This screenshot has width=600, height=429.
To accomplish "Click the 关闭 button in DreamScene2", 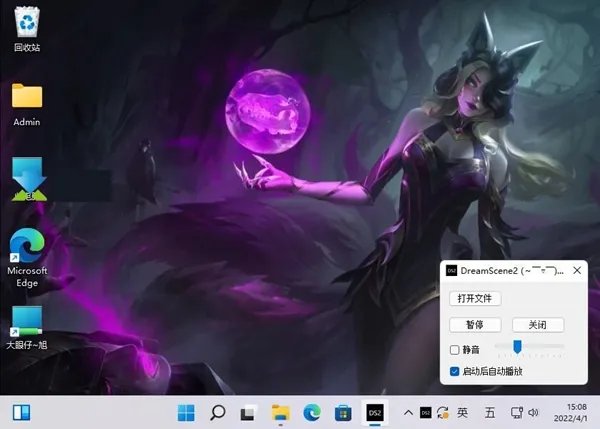I will click(538, 325).
